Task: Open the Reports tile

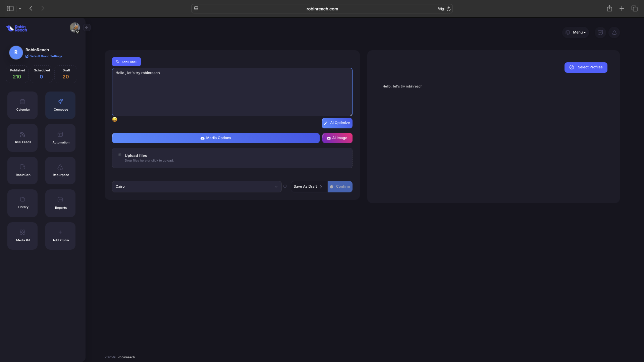Action: point(60,203)
